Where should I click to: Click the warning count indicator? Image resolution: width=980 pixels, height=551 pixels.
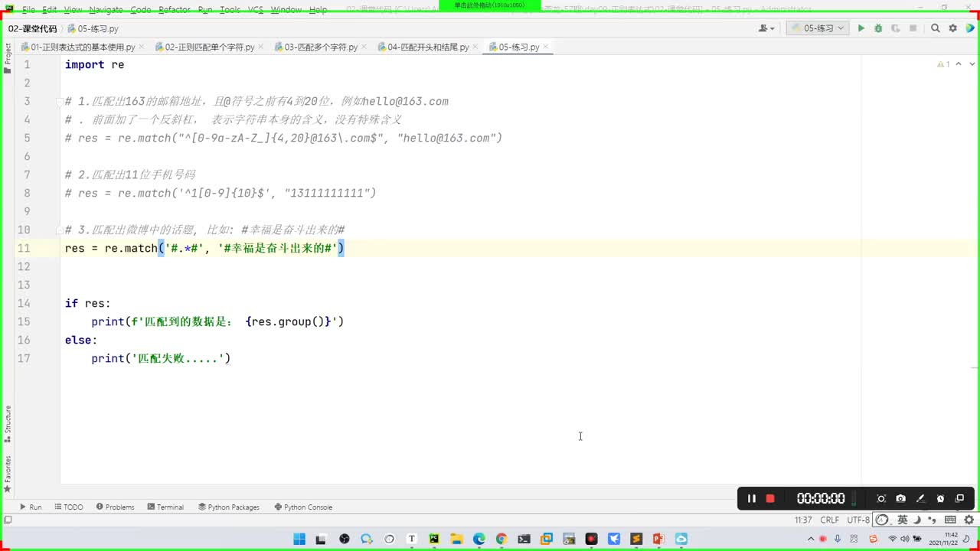[943, 64]
